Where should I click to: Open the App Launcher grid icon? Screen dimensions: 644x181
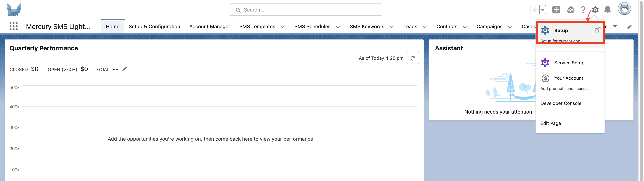pos(13,26)
